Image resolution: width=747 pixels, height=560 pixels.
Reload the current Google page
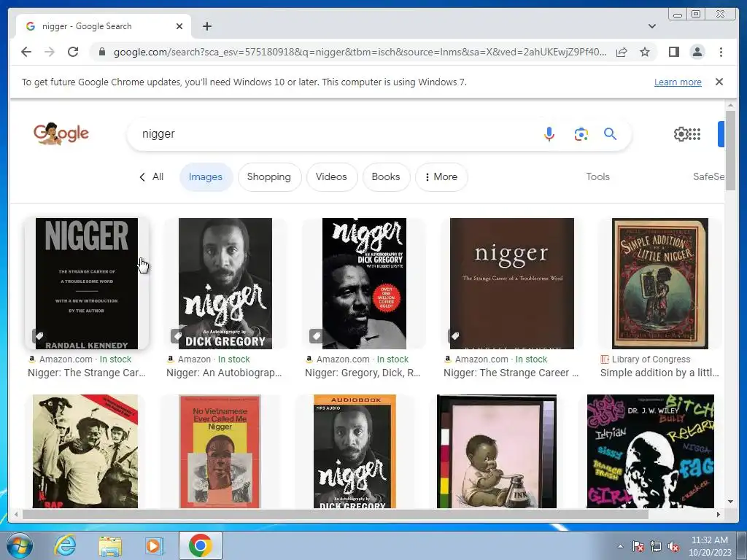pyautogui.click(x=73, y=52)
